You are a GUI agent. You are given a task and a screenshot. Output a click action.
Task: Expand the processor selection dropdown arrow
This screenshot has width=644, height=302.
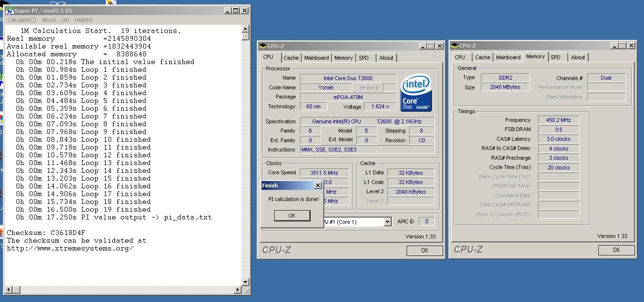[x=387, y=222]
